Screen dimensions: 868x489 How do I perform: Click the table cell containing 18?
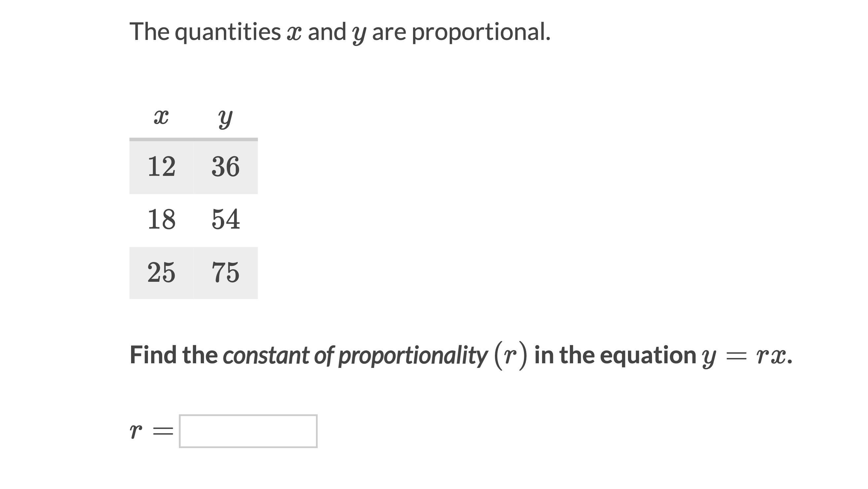coord(161,220)
